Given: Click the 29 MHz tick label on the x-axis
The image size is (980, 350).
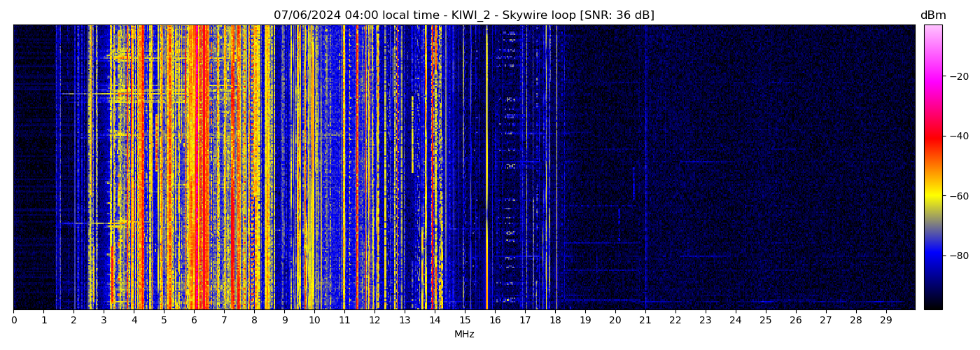Looking at the screenshot, I should click(885, 320).
